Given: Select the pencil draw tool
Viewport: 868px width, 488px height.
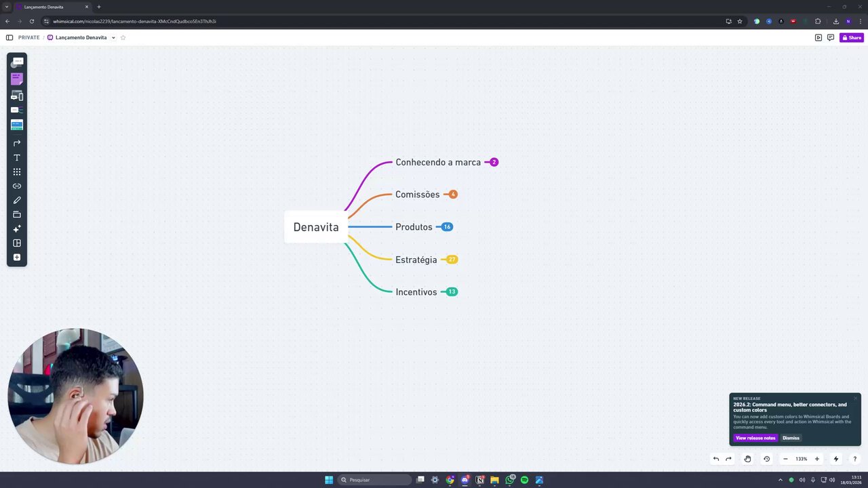Looking at the screenshot, I should click(17, 200).
